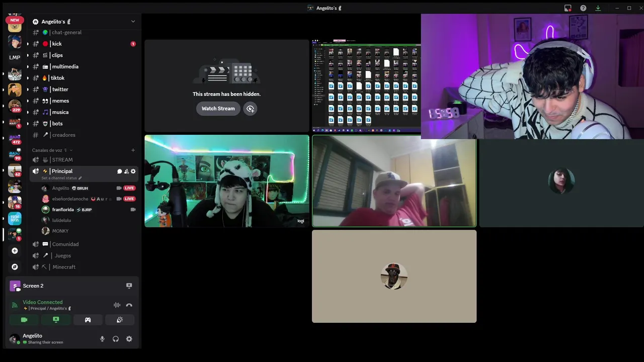Viewport: 644px width, 362px height.
Task: Open chat for the Principal voice channel
Action: 120,171
